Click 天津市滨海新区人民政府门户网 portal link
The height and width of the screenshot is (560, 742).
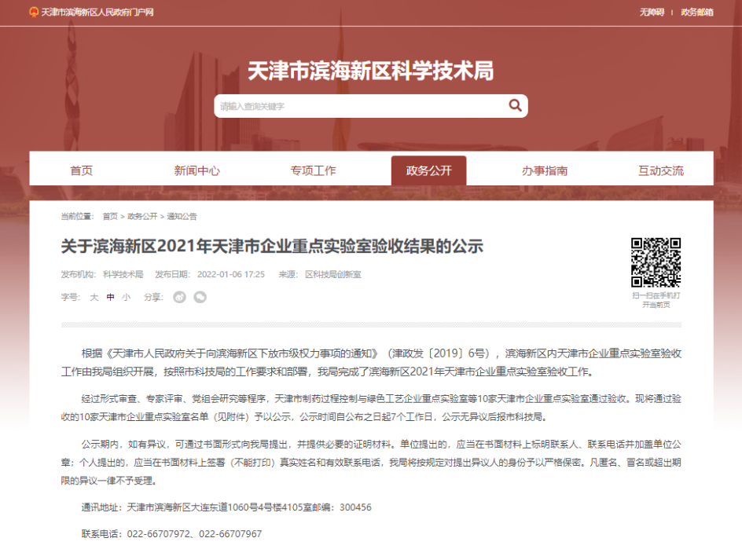97,13
